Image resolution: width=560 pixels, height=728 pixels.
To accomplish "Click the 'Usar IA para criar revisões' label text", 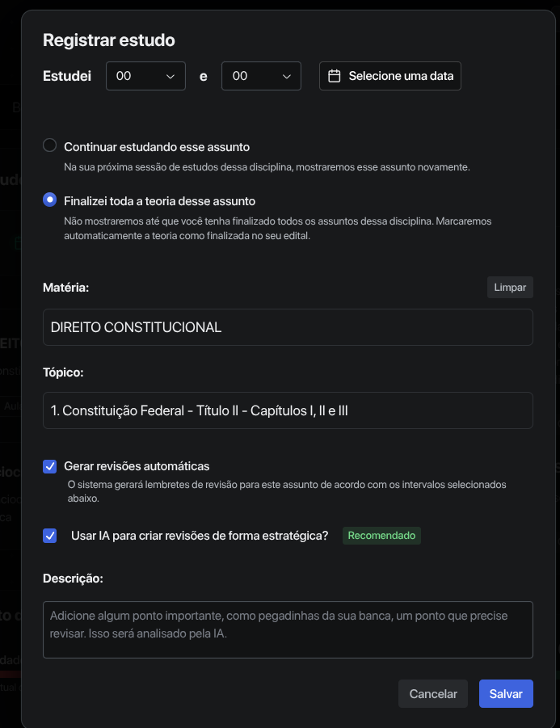I will 200,536.
